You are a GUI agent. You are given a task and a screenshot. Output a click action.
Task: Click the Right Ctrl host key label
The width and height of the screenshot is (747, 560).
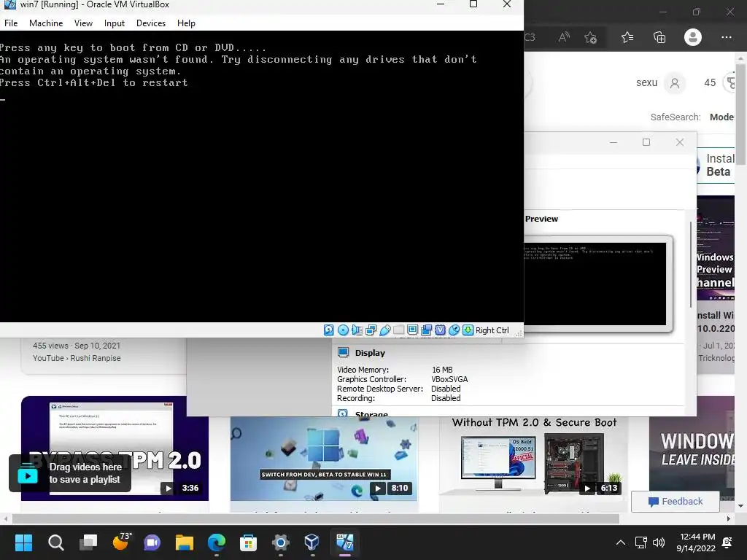(492, 330)
